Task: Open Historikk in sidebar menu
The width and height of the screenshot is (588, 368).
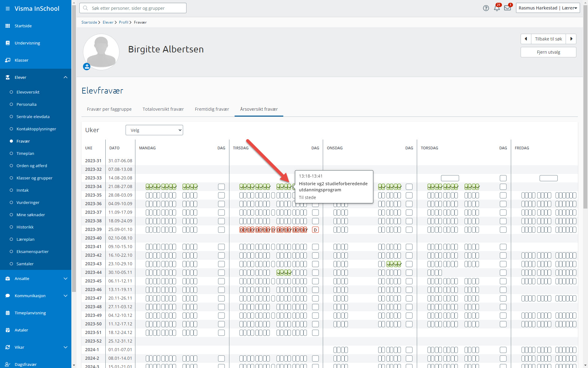Action: (25, 227)
